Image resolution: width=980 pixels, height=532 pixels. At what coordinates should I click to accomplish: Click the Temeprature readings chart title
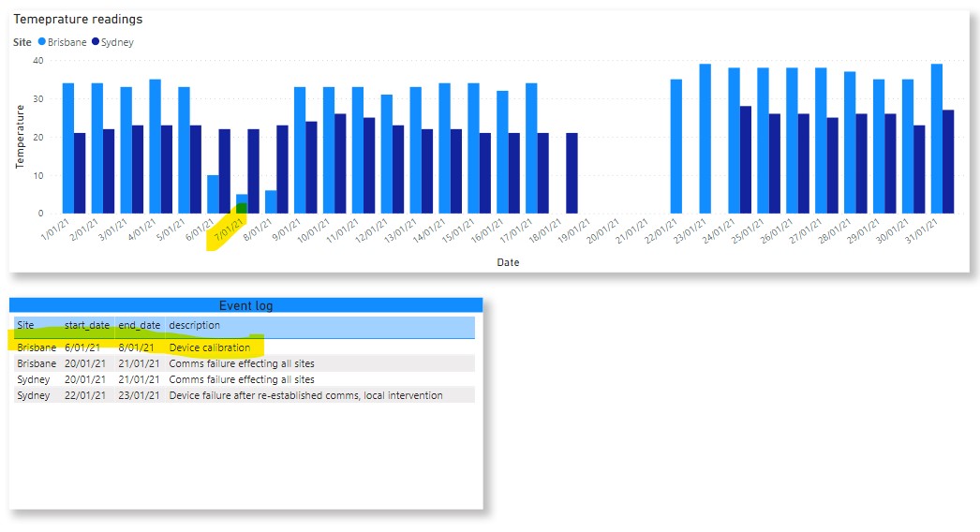click(78, 19)
